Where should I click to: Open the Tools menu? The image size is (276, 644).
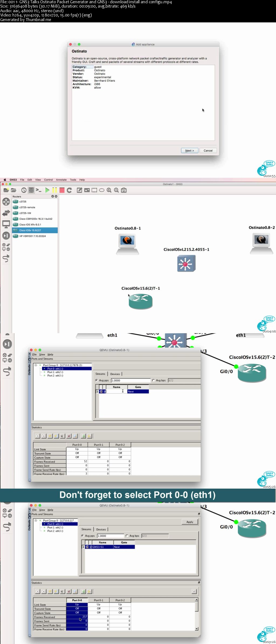(x=73, y=180)
